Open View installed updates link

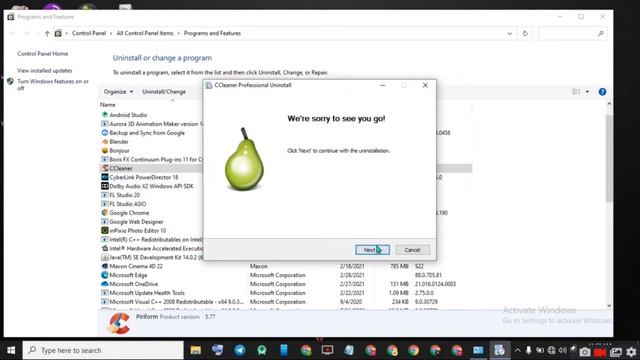(44, 71)
